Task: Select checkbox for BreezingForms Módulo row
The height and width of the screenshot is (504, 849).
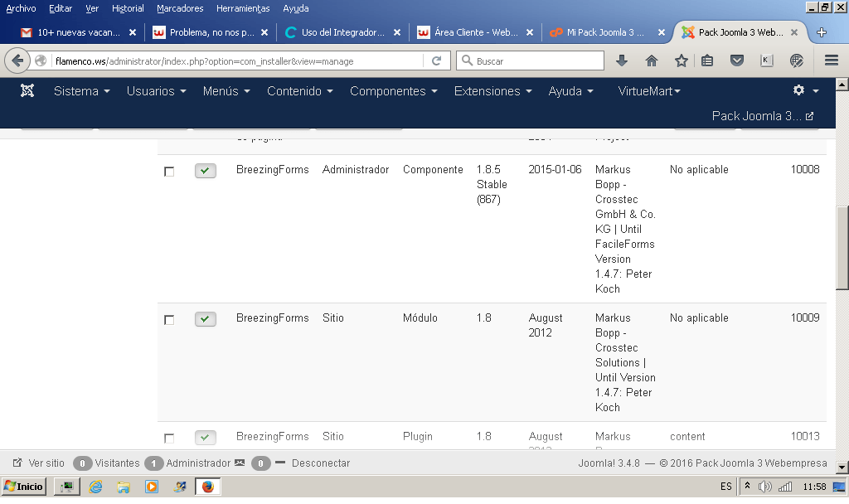Action: (x=169, y=320)
